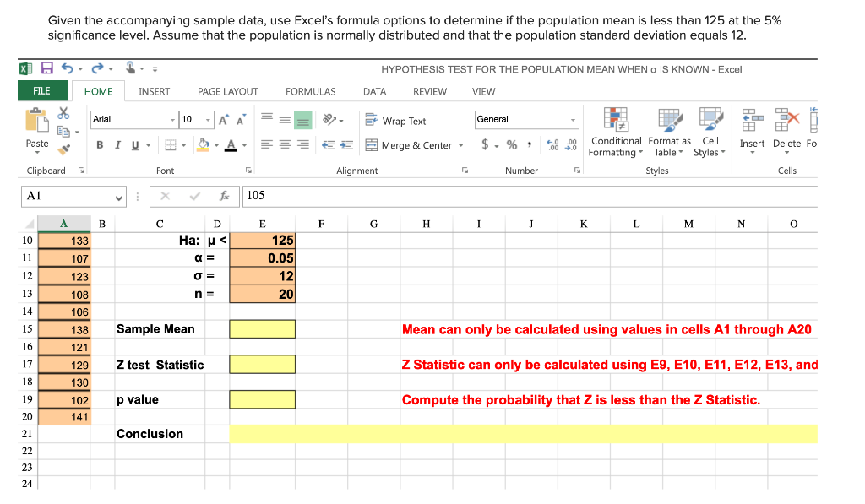
Task: Increase font size with large A icon
Action: (x=223, y=120)
